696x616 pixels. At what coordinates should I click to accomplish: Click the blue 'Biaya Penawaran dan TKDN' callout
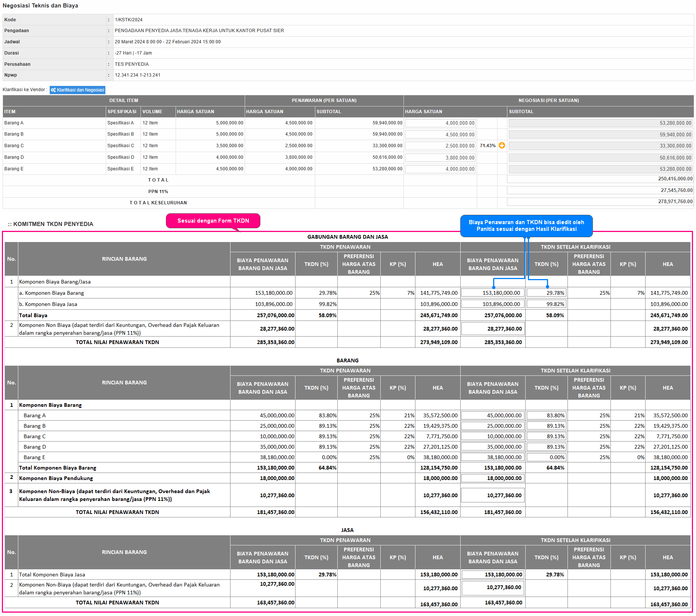526,226
